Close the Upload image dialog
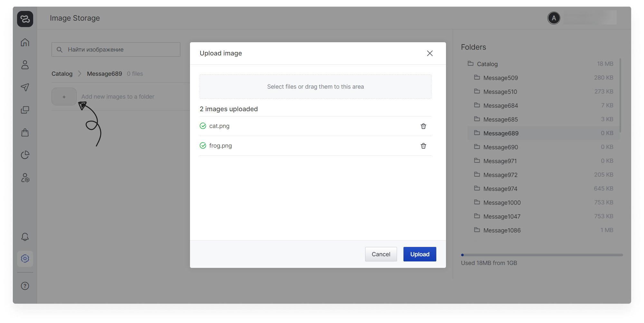 (430, 53)
